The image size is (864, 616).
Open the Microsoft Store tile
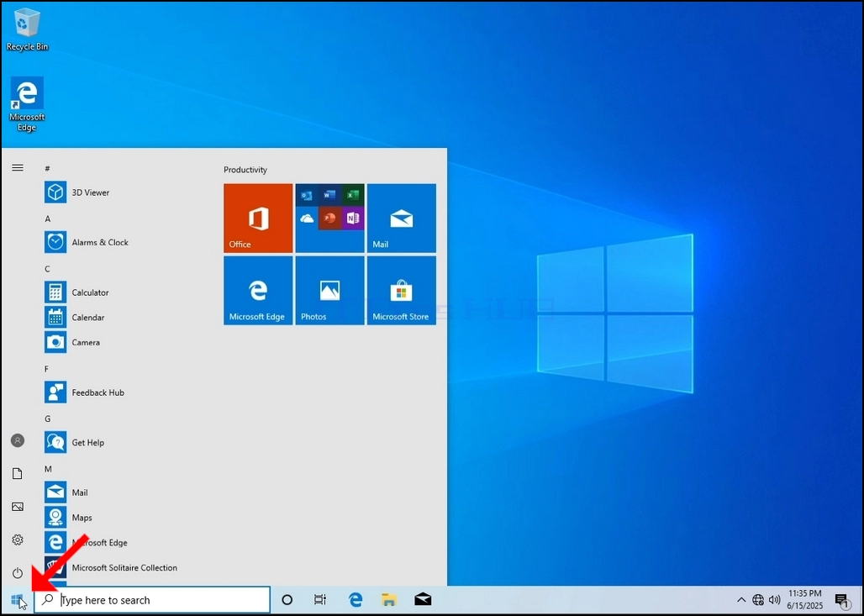[401, 291]
